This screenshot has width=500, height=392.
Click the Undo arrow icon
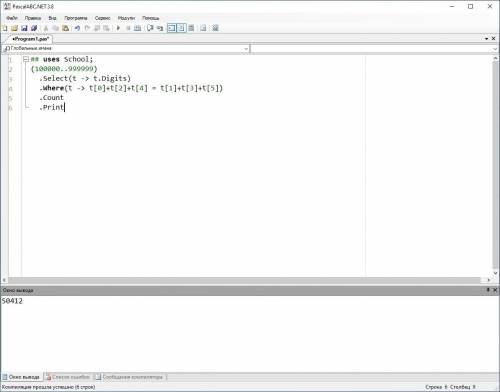tap(77, 28)
